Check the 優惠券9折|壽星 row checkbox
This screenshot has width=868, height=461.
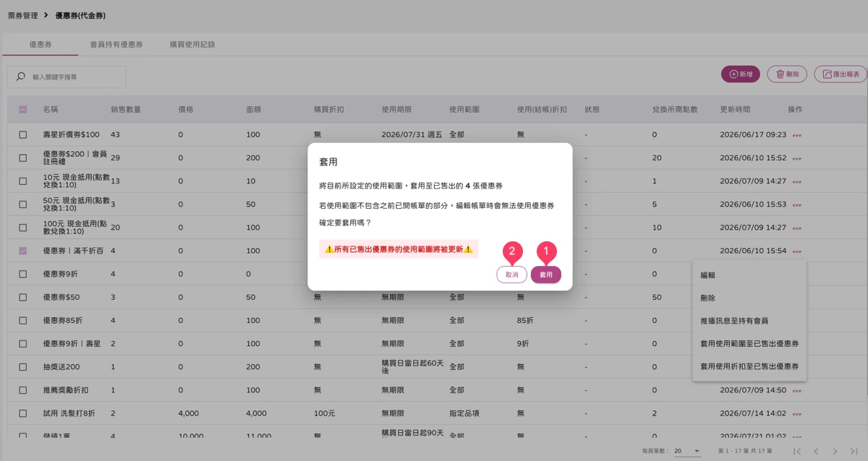(x=23, y=343)
